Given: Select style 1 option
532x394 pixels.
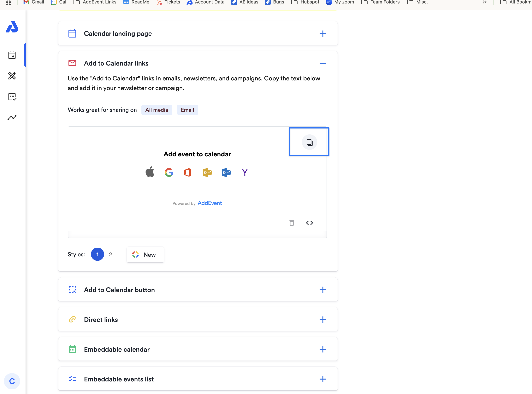Looking at the screenshot, I should click(x=97, y=254).
